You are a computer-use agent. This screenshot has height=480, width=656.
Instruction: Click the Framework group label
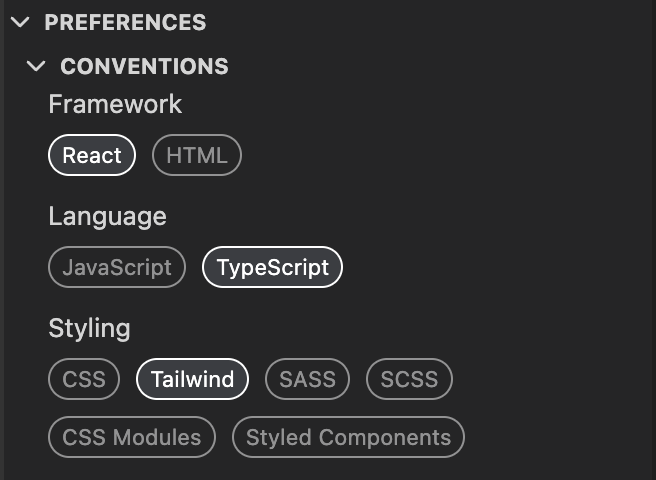point(115,104)
